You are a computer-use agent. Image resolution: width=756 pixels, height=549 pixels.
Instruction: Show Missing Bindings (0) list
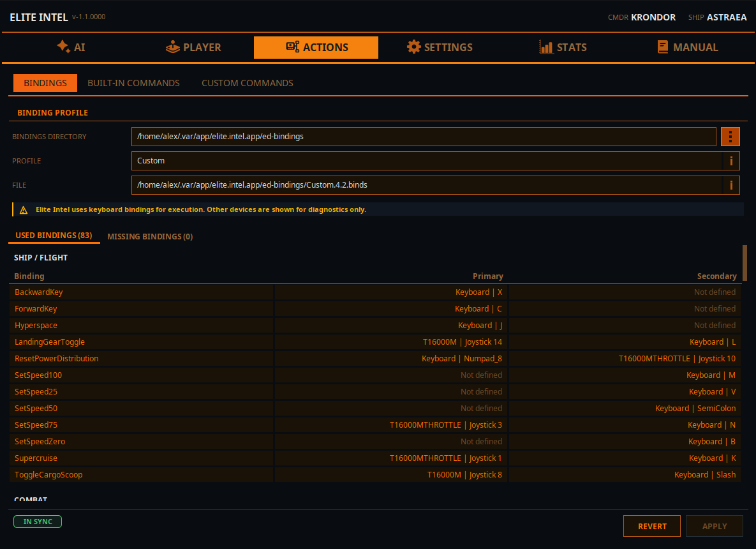150,236
